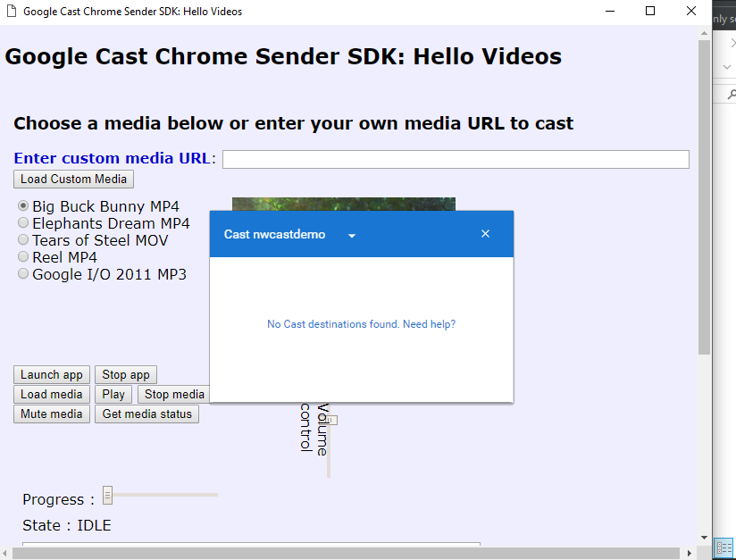This screenshot has height=560, width=736.
Task: Click the 'Cast nwcastdemo' dialog title
Action: (x=274, y=234)
